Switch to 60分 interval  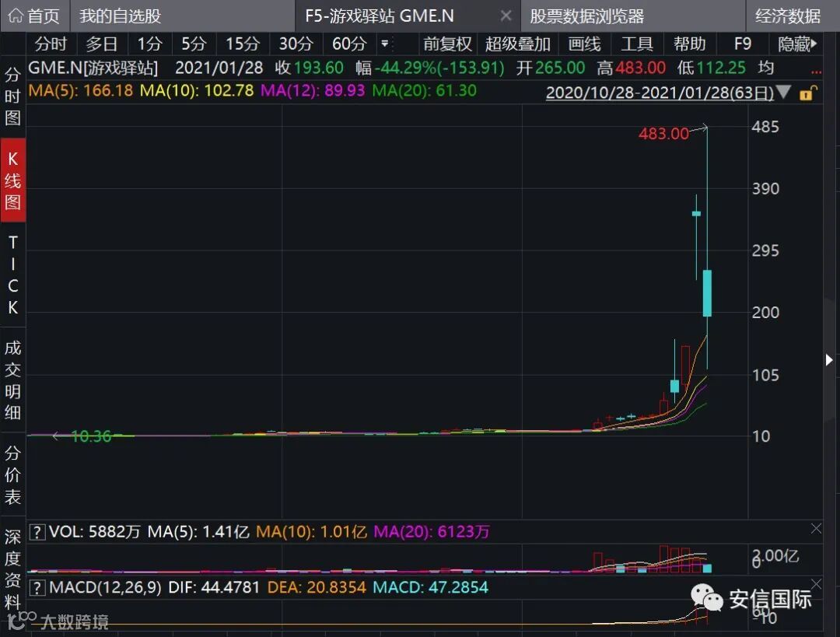(x=348, y=44)
